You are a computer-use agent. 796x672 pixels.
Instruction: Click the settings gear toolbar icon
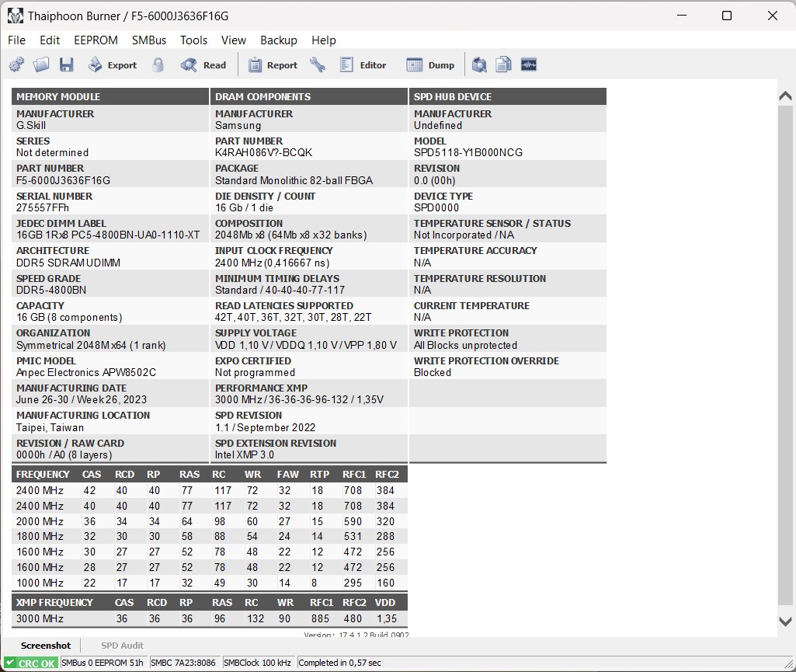click(17, 64)
